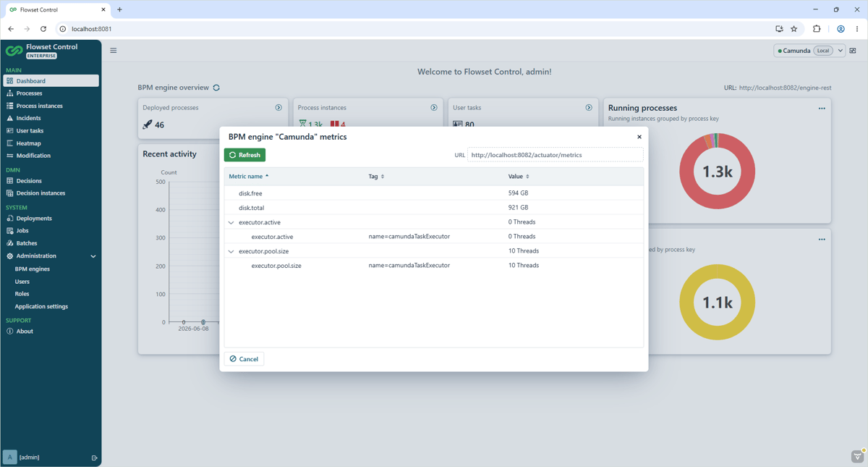The width and height of the screenshot is (868, 467).
Task: Select the disk.free metric row
Action: click(x=434, y=193)
